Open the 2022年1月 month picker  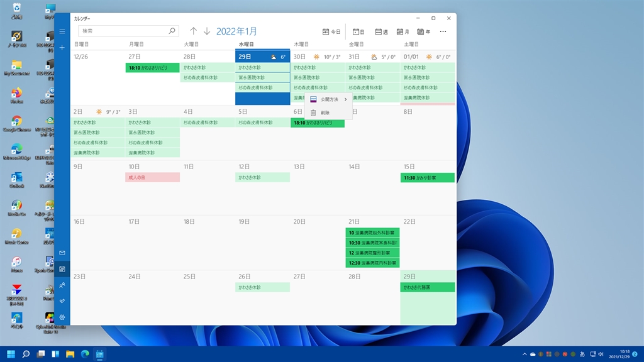tap(236, 31)
